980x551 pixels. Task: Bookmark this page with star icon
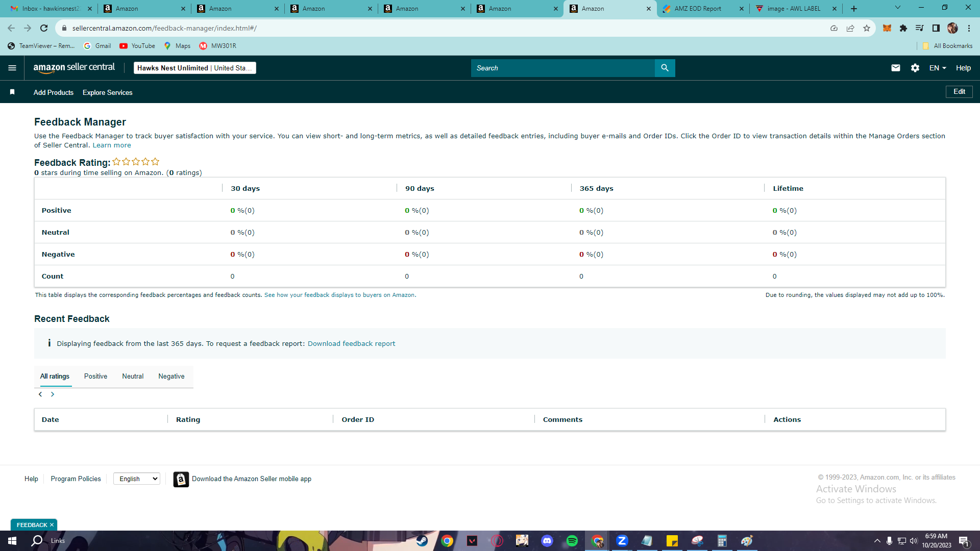click(867, 28)
